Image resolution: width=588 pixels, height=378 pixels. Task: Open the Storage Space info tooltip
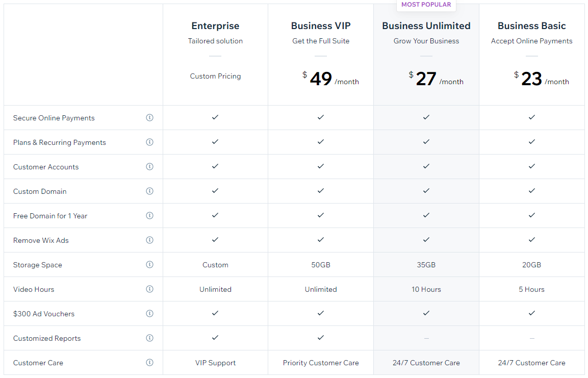coord(149,264)
